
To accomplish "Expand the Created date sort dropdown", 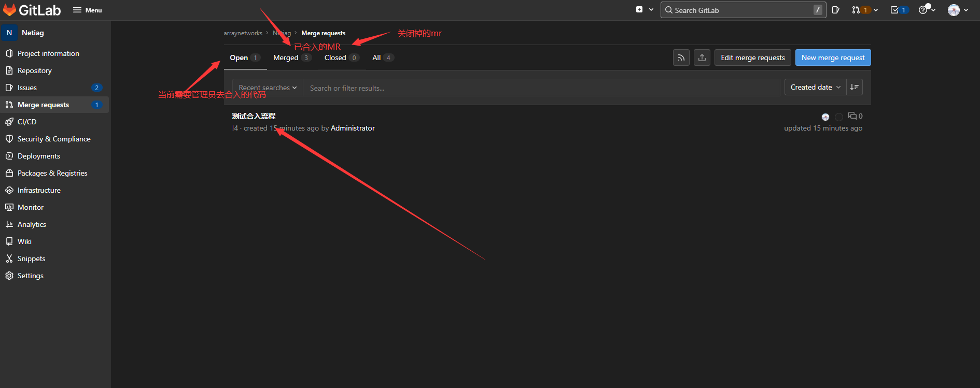I will coord(815,87).
